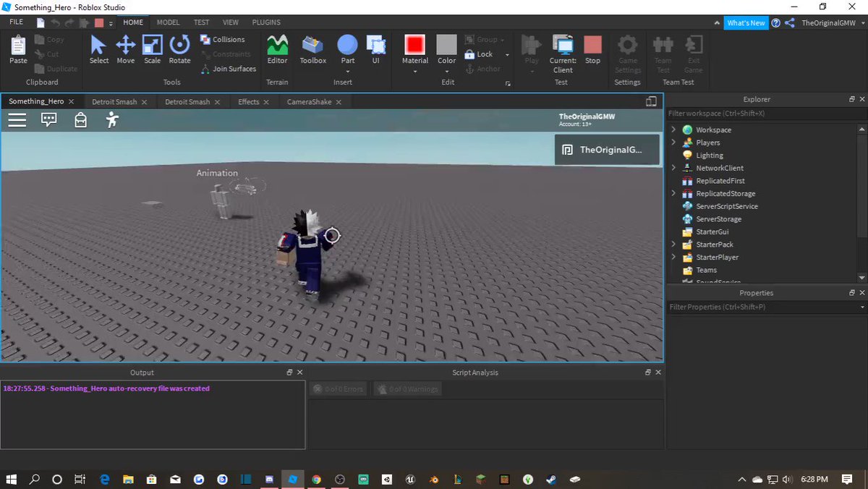Click the Workspace globe icon
868x489 pixels.
coord(687,130)
